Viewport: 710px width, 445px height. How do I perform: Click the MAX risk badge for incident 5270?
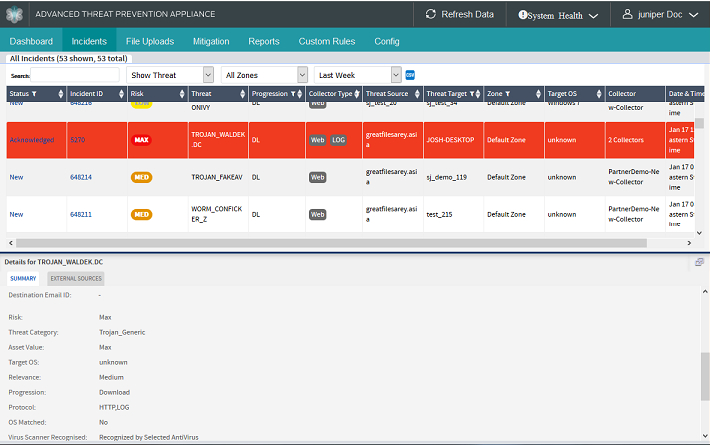(x=142, y=140)
